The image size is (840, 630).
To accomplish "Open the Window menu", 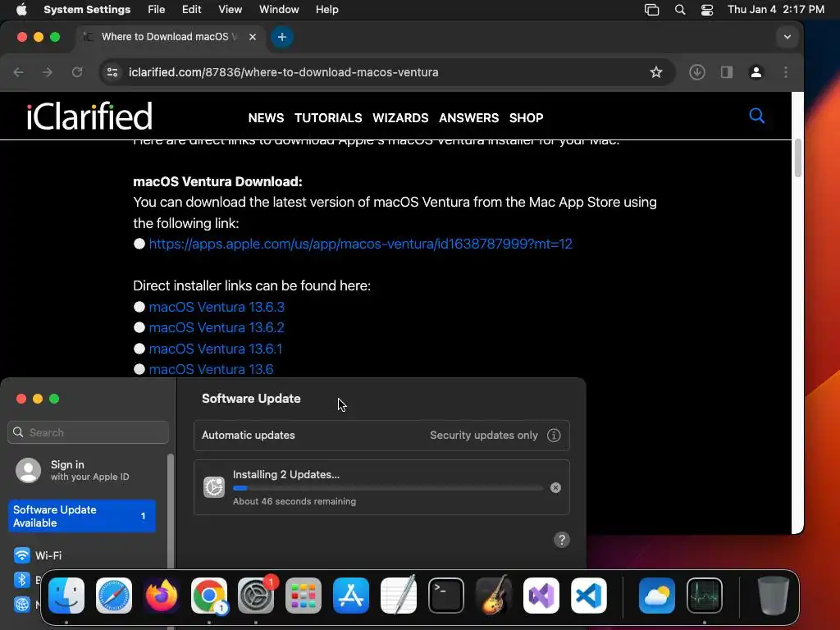I will pyautogui.click(x=279, y=9).
